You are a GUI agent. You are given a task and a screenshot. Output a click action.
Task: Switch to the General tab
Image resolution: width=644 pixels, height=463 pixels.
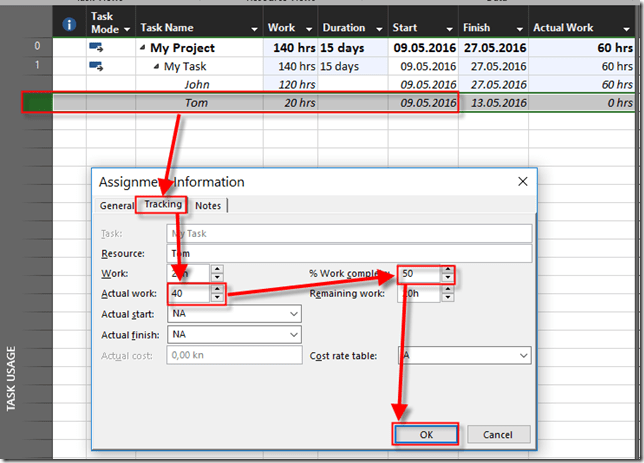point(117,205)
